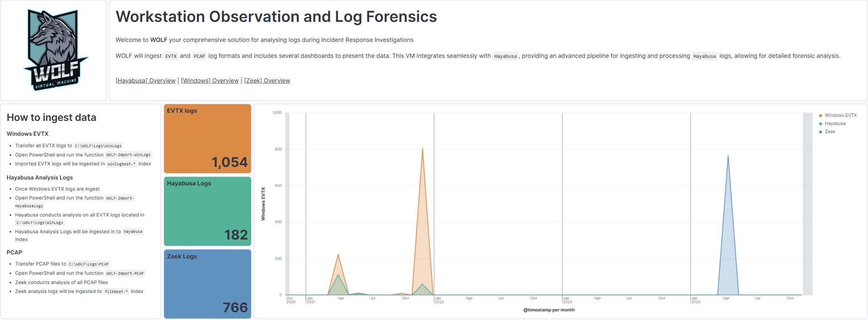Follow the [Zeek] Overview link
The height and width of the screenshot is (320, 868).
[267, 80]
